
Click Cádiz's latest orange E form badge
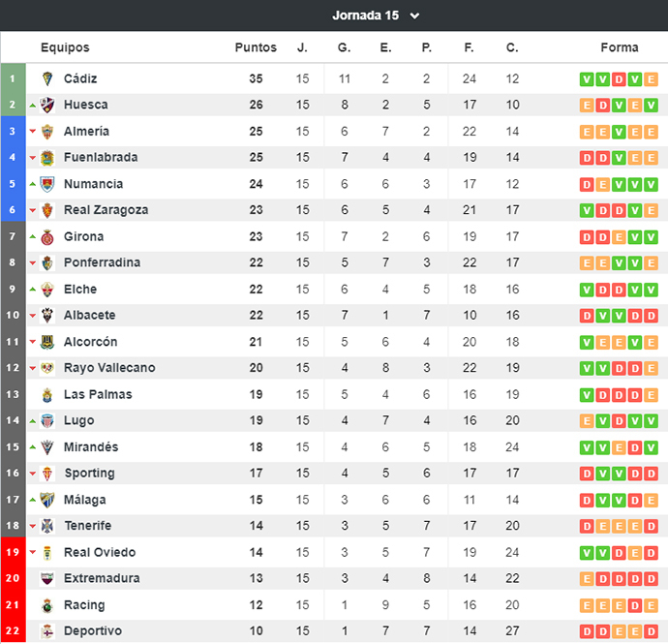pyautogui.click(x=651, y=79)
